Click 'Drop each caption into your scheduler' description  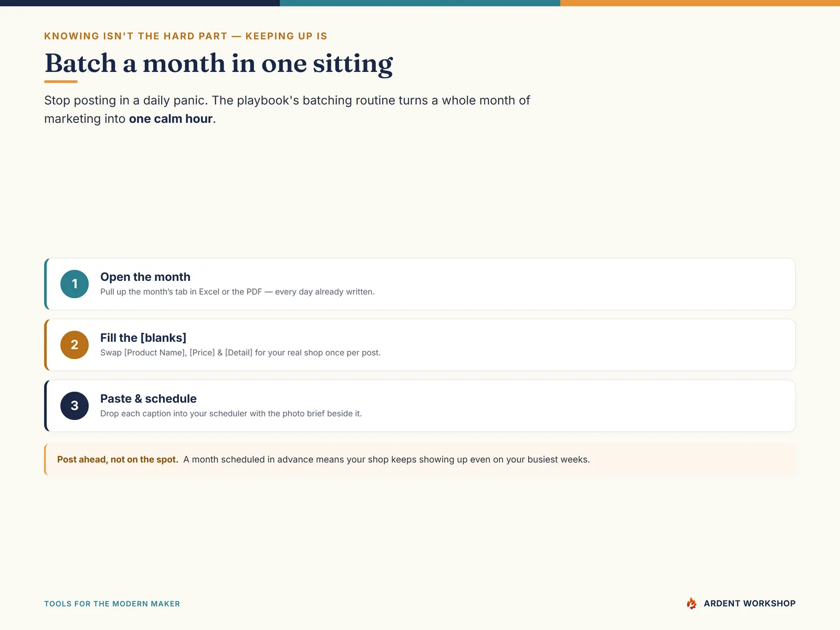click(x=231, y=414)
